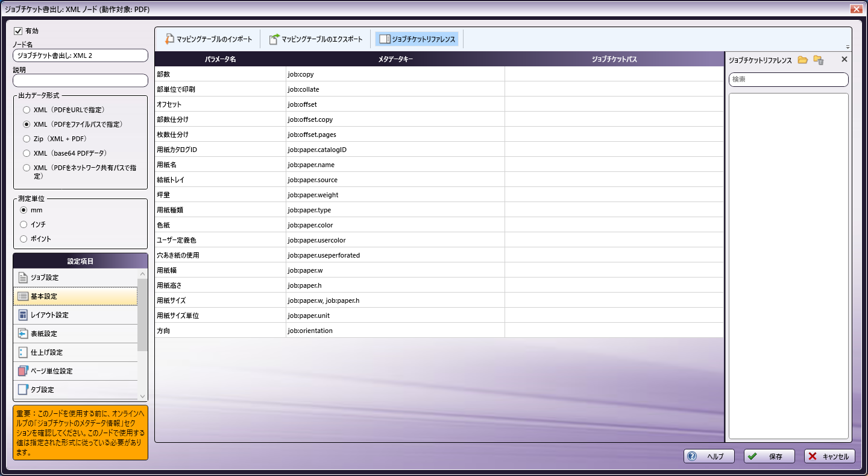
Task: Select the 部数 row
Action: coord(439,74)
